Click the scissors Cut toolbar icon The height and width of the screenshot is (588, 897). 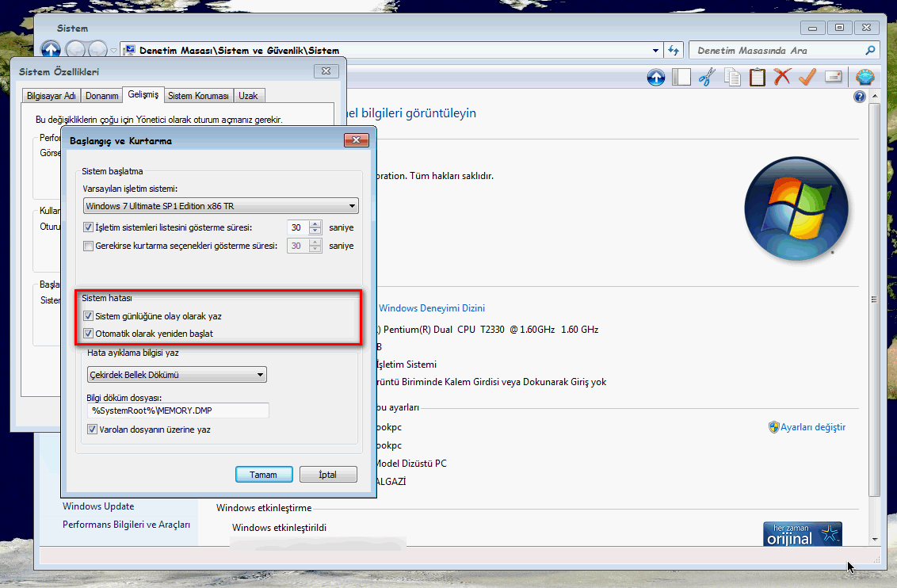click(x=707, y=77)
